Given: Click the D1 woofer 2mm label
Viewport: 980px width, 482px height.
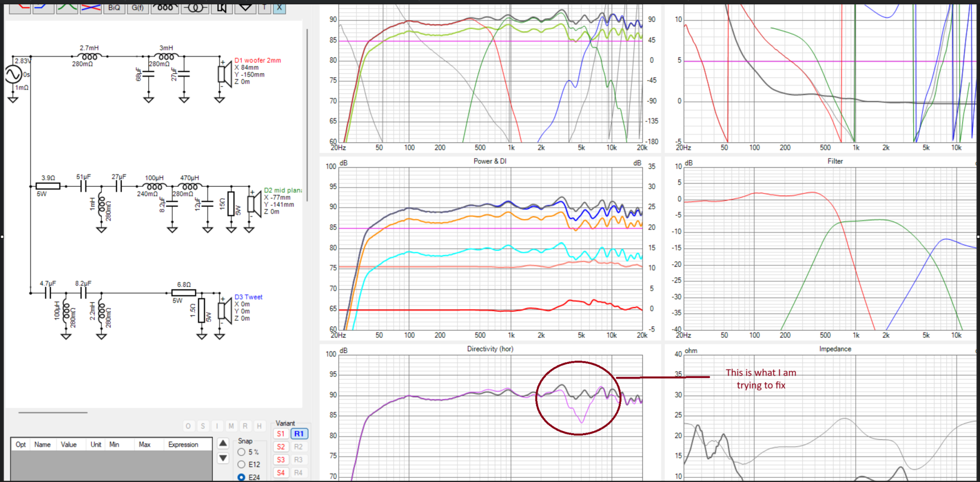Looking at the screenshot, I should pos(257,60).
